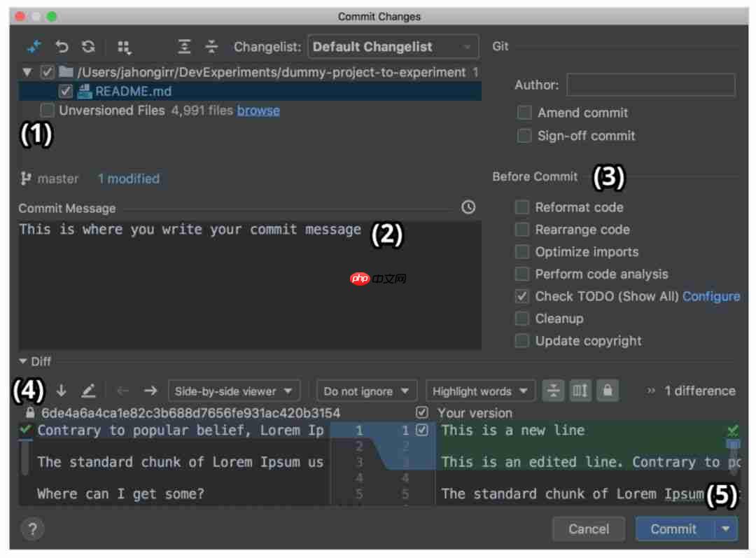Type in the Author input field
The image size is (756, 558).
click(650, 85)
